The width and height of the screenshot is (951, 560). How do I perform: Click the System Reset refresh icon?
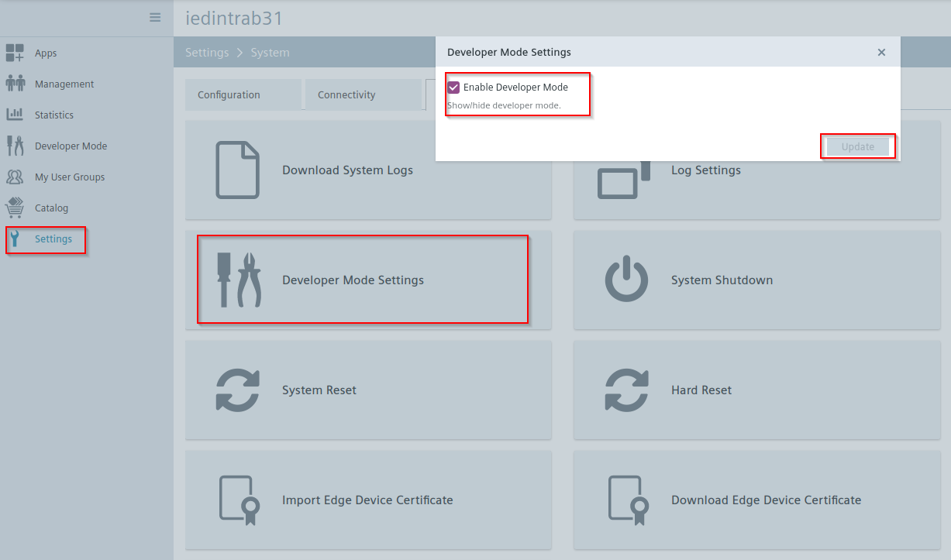[237, 390]
